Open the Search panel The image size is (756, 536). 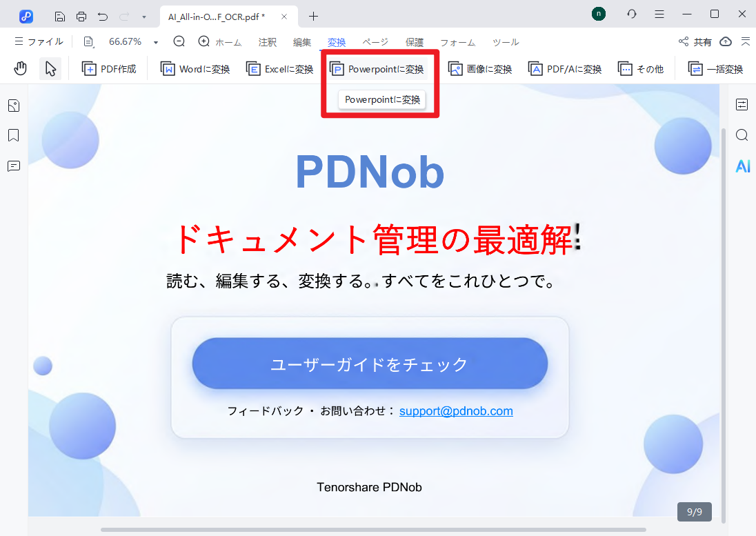click(742, 135)
